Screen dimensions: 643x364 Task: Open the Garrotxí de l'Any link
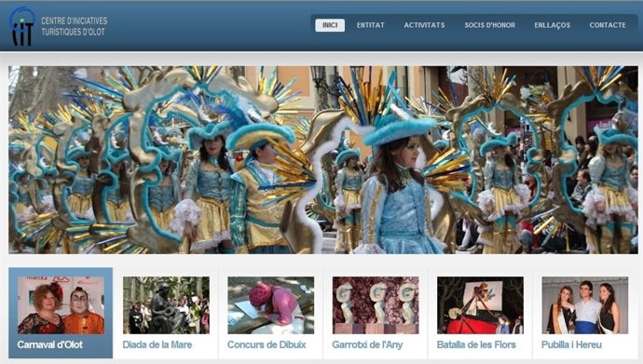tap(367, 344)
